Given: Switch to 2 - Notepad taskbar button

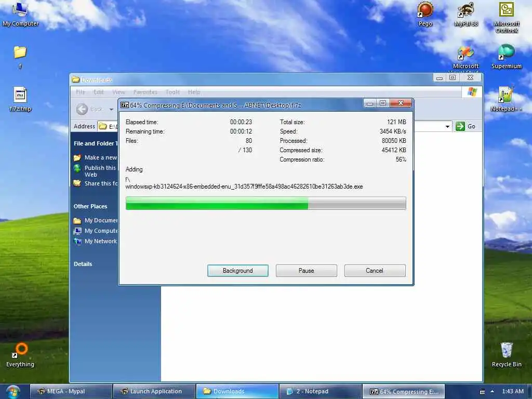Looking at the screenshot, I should 321,392.
